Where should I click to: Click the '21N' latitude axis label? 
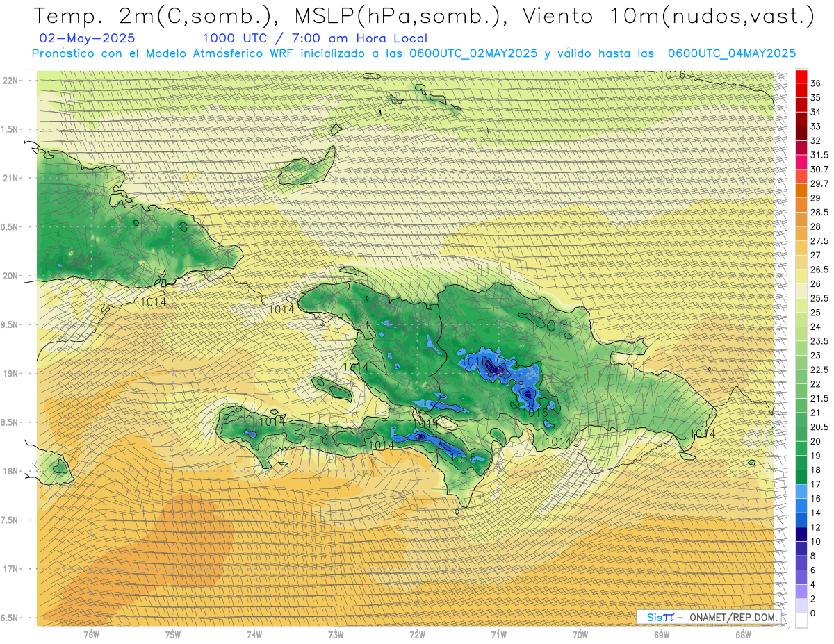point(12,178)
